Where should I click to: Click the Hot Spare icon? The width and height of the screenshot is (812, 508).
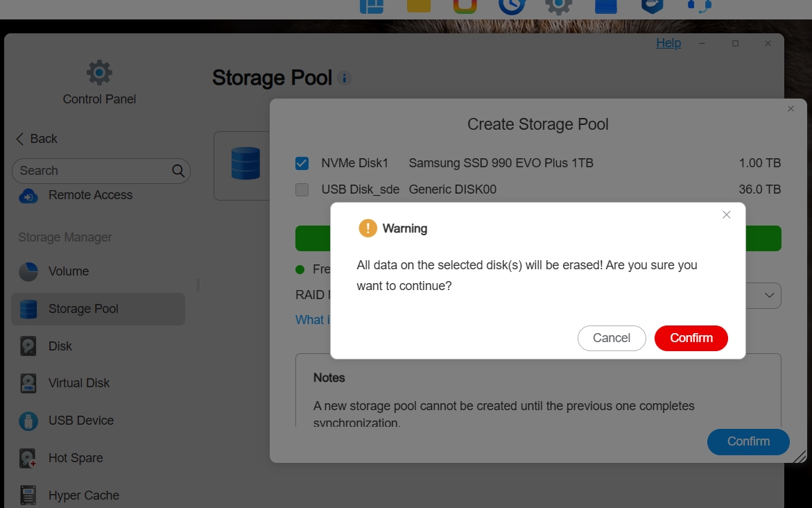point(28,458)
